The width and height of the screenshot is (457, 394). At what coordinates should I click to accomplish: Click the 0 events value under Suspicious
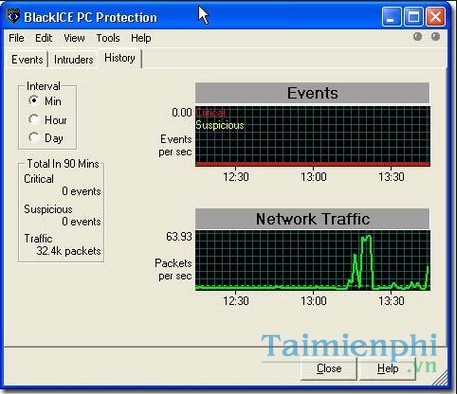point(81,221)
